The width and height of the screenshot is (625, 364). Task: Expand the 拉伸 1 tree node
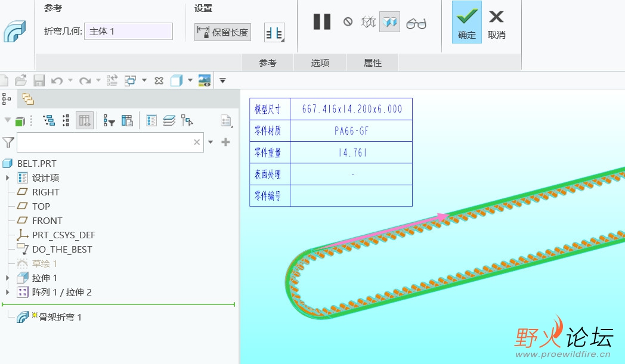tap(7, 278)
